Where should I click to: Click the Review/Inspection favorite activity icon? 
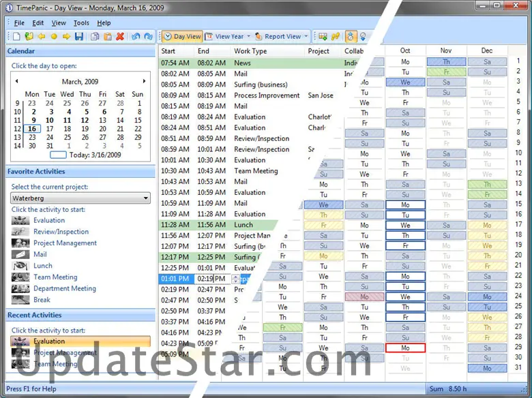click(20, 232)
